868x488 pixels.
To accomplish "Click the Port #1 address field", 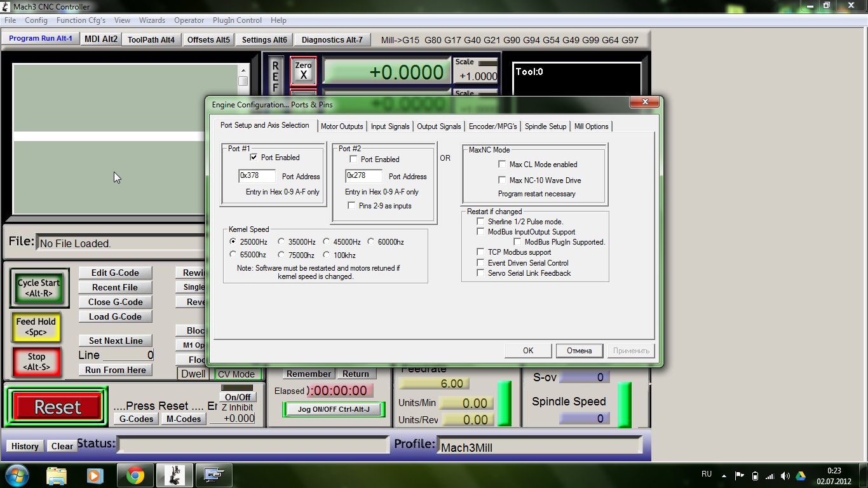I will click(257, 176).
